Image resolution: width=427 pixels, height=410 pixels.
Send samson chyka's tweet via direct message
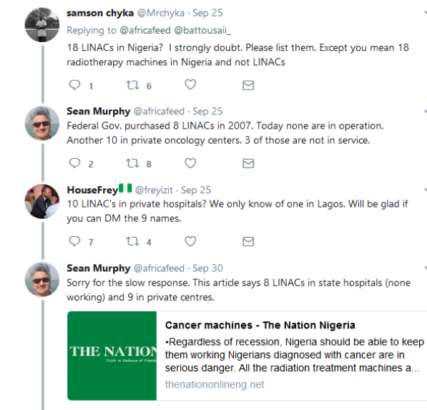[x=248, y=85]
